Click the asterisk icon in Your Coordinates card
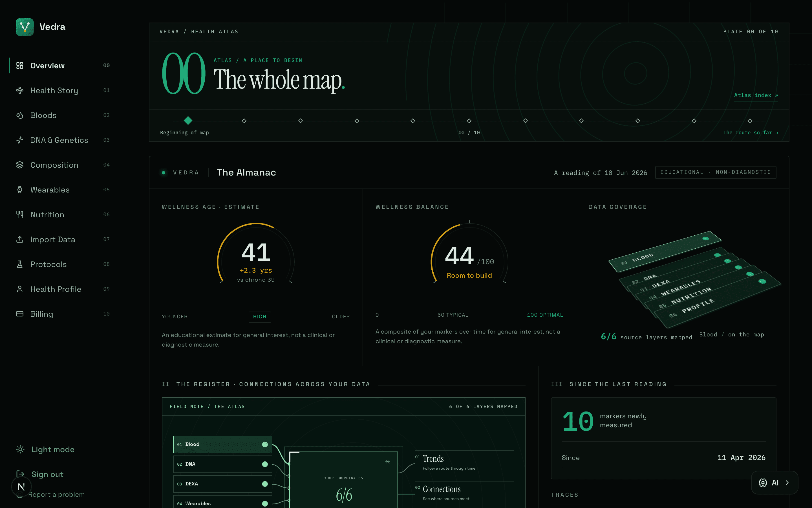812x508 pixels. point(388,462)
